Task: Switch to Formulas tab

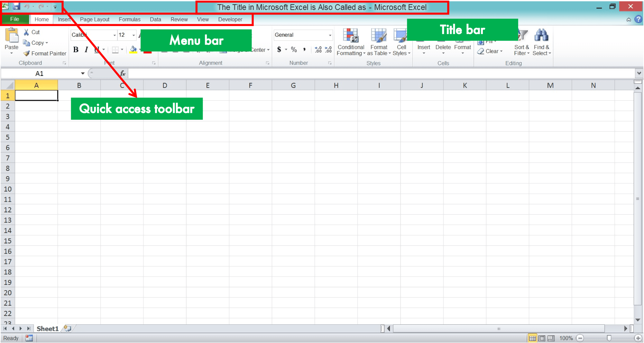Action: [x=130, y=20]
